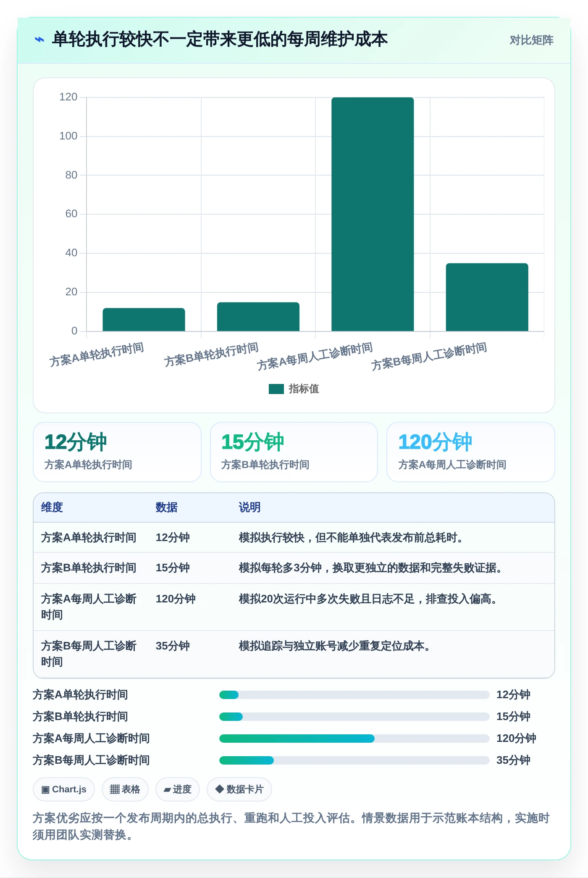Click the 数据卡片 tag chip
Viewport: 588px width, 878px height.
click(239, 789)
